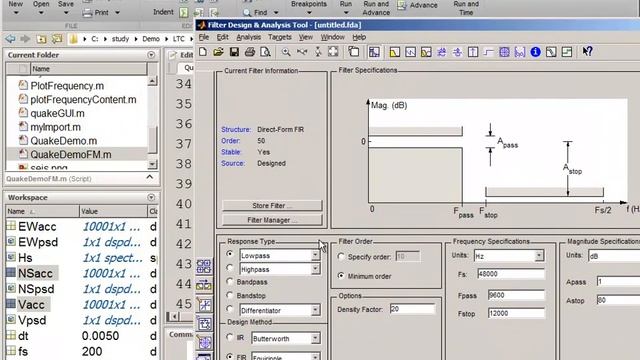Click the Store Filter button
This screenshot has height=360, width=640.
coord(272,205)
